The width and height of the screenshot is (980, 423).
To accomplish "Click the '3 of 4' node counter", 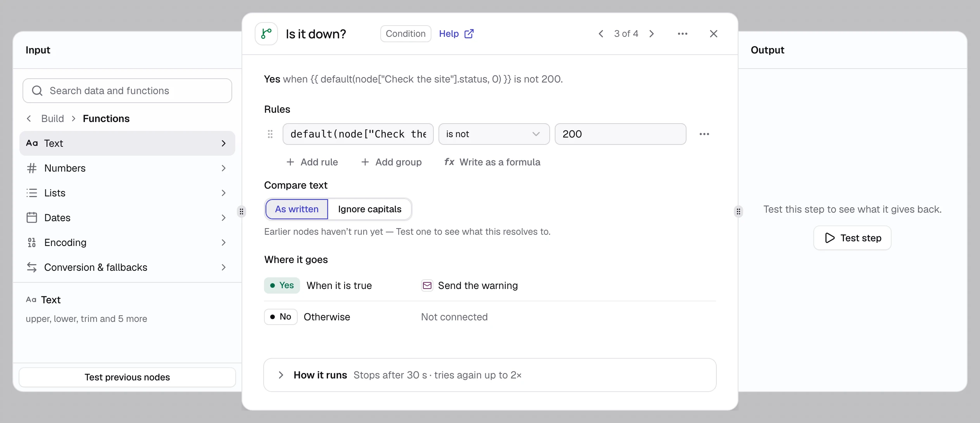I will click(626, 34).
